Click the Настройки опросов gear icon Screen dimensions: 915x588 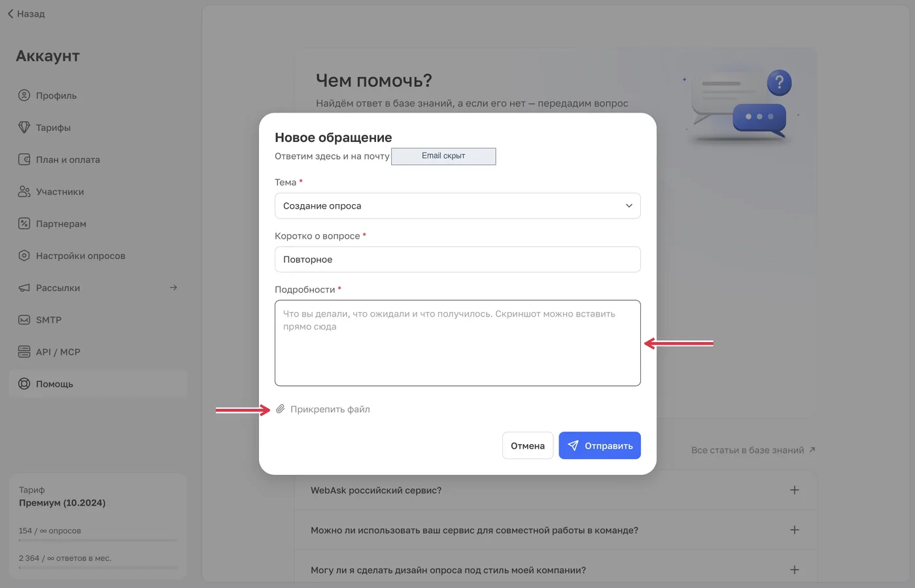24,256
